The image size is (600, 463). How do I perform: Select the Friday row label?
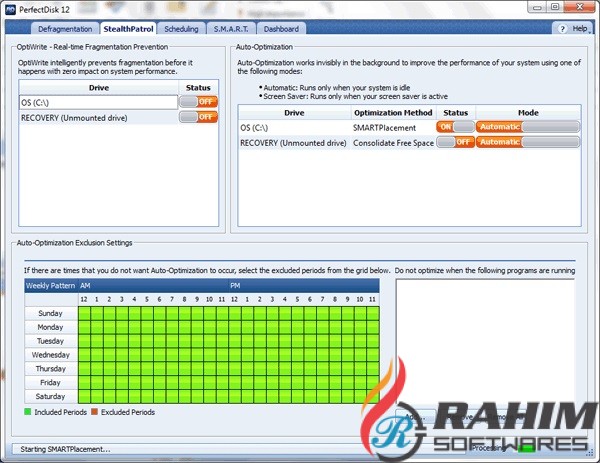(51, 382)
